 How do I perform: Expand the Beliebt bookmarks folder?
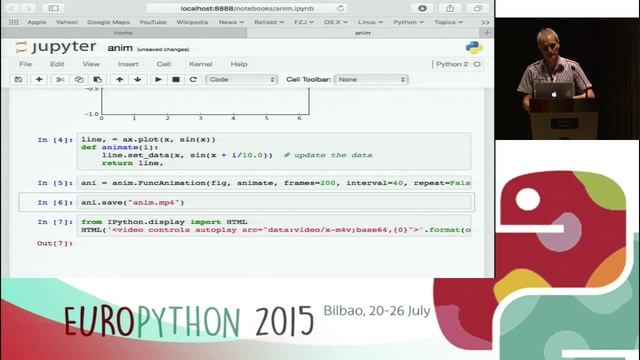(x=269, y=22)
